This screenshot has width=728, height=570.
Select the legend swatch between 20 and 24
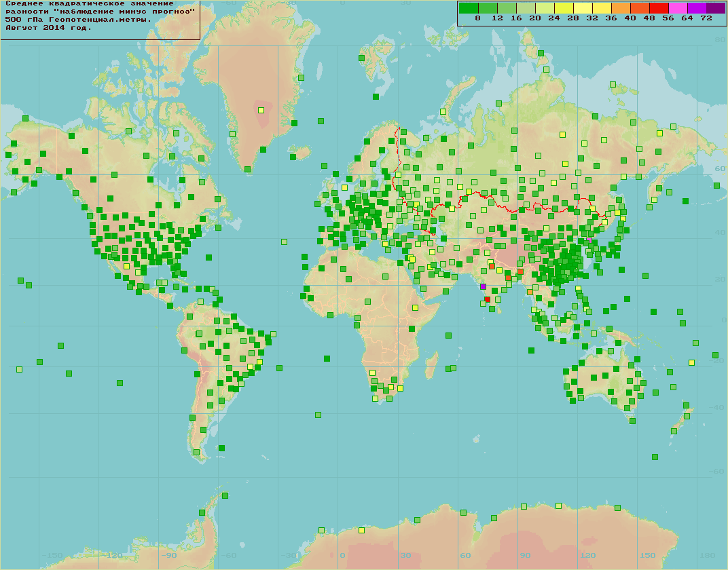[x=545, y=7]
